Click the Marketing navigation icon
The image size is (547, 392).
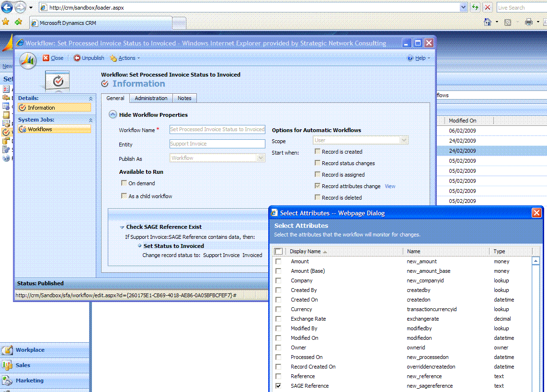click(7, 381)
